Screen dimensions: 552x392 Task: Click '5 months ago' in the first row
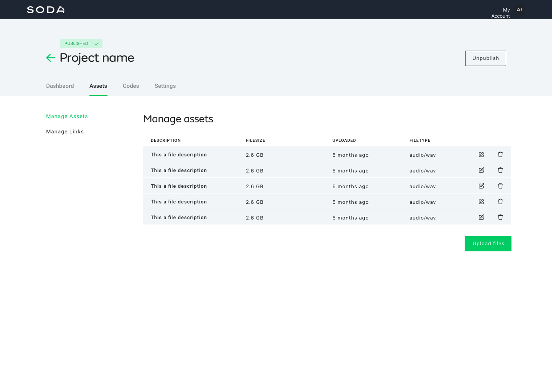coord(351,155)
